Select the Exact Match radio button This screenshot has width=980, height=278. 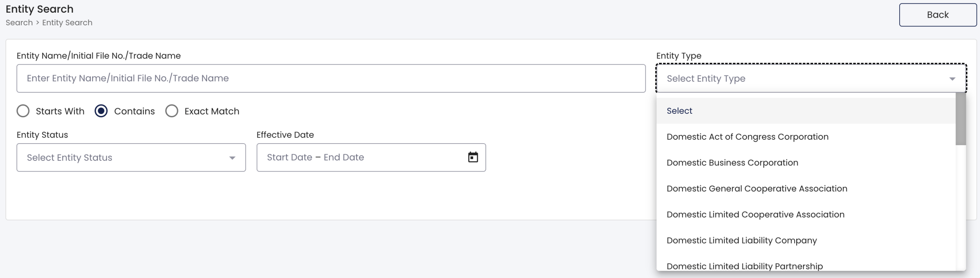pyautogui.click(x=171, y=111)
